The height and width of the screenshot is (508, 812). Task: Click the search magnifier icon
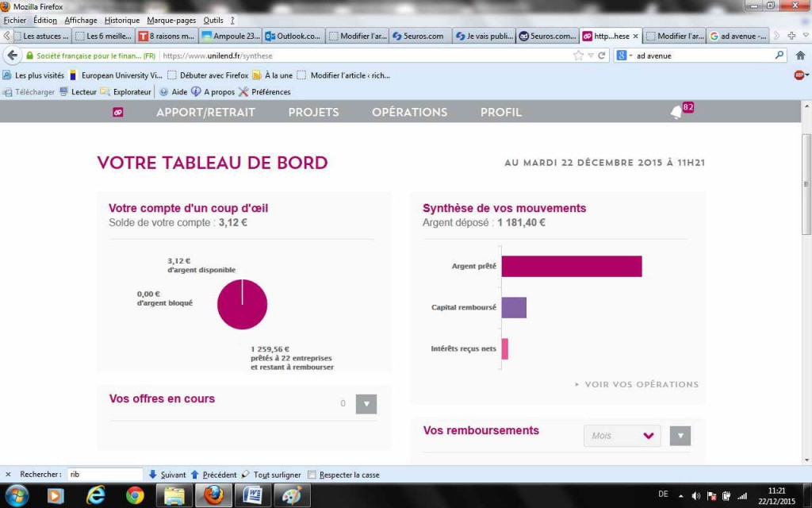[779, 56]
